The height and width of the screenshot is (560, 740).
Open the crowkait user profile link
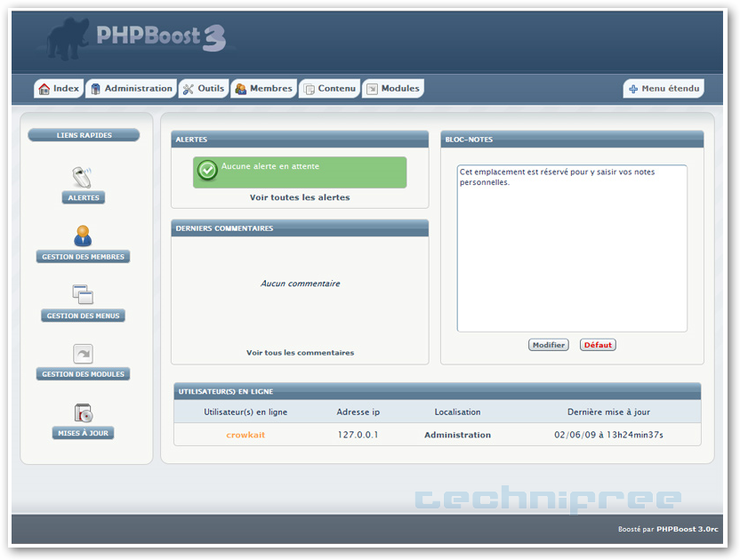point(245,435)
